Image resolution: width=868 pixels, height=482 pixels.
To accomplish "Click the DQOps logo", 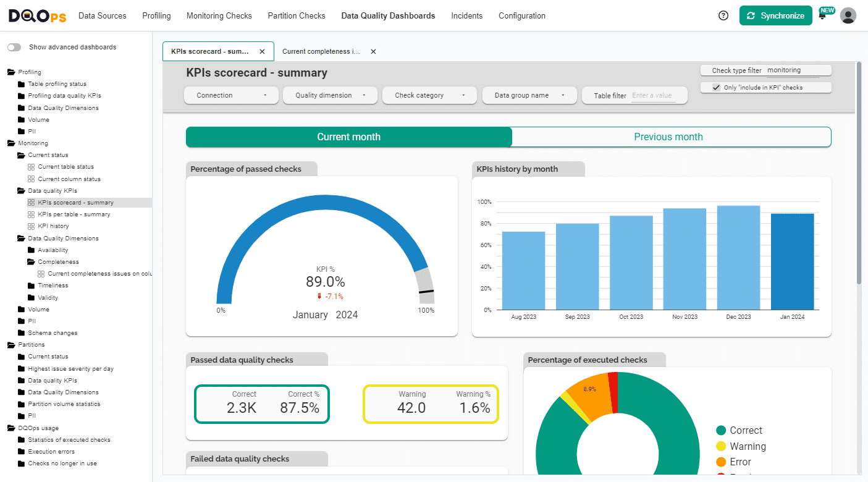I will point(37,16).
